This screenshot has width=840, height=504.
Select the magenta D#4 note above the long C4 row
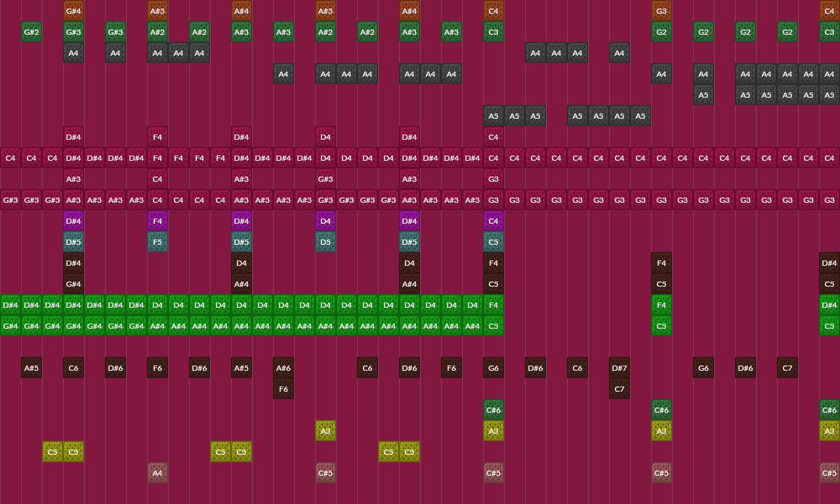click(73, 137)
